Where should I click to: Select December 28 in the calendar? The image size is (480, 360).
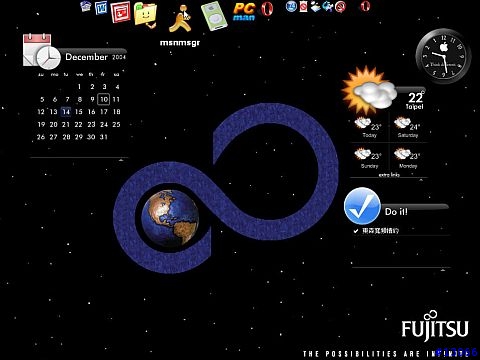click(x=66, y=137)
